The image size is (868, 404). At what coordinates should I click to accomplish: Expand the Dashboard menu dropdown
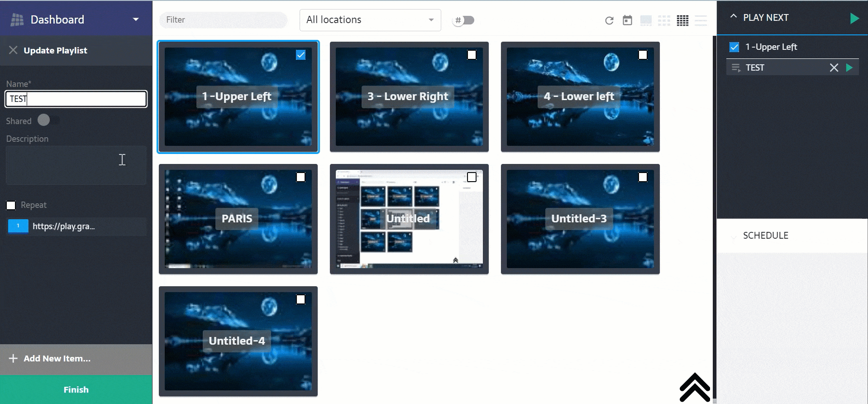135,19
